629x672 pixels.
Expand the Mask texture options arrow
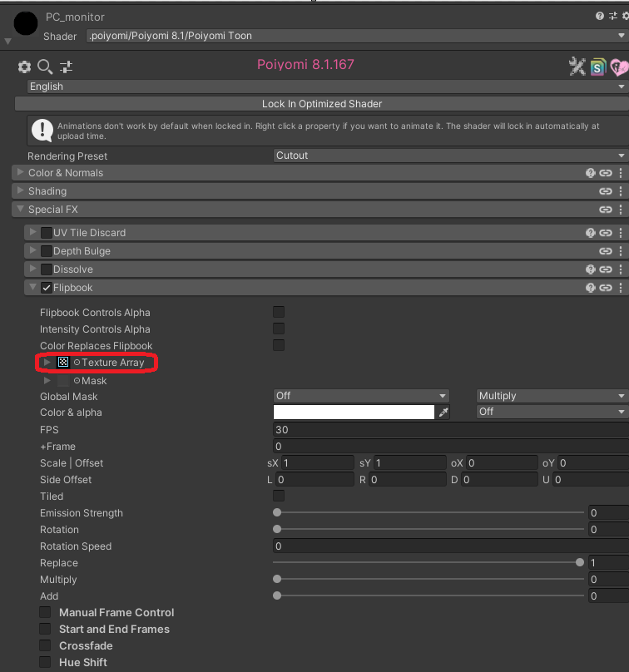tap(47, 381)
